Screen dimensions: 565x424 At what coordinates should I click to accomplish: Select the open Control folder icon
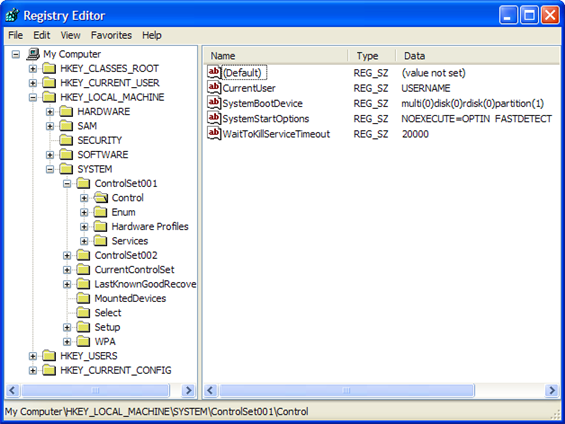(101, 197)
